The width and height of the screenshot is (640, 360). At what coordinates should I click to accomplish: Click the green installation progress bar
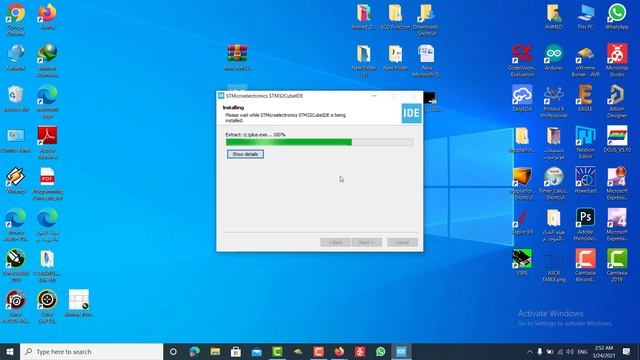point(320,142)
